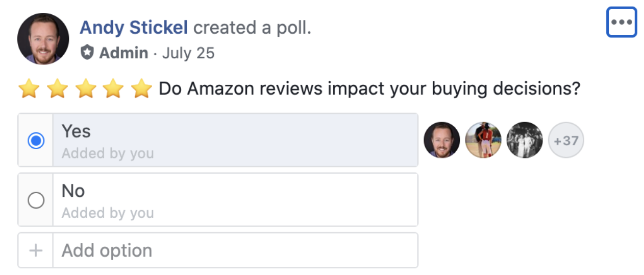
Task: Click the No poll option row
Action: point(235,200)
